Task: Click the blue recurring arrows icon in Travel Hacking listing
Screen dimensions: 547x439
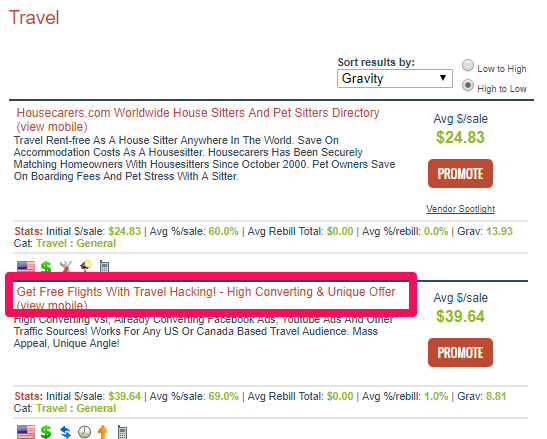Action: [x=65, y=432]
